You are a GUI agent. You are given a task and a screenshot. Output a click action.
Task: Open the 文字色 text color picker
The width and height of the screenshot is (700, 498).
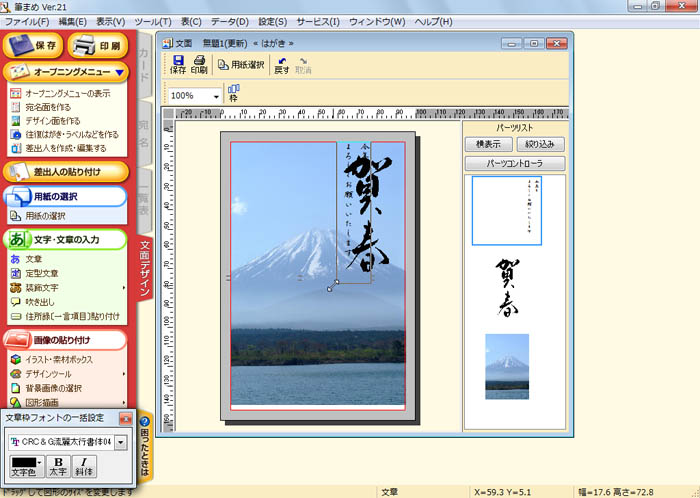(24, 466)
